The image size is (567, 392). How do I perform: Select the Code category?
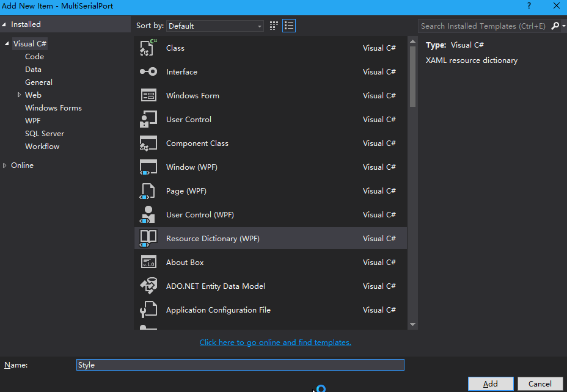(34, 56)
